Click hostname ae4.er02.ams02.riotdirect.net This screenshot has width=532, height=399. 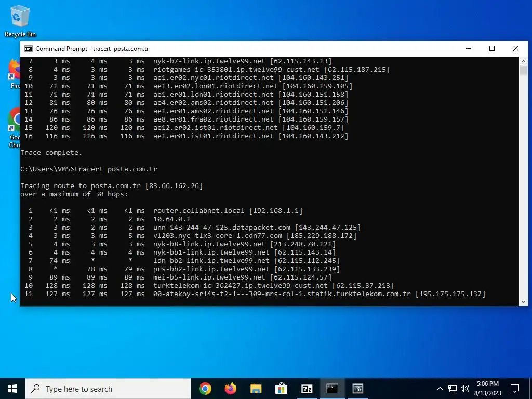point(213,103)
